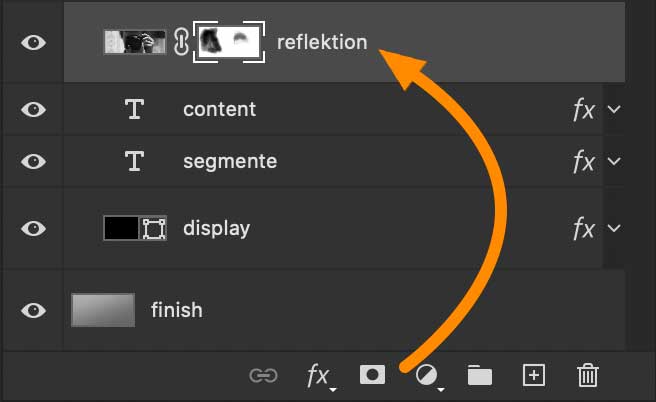The height and width of the screenshot is (402, 656).
Task: Select the segmente layer name
Action: (x=230, y=161)
